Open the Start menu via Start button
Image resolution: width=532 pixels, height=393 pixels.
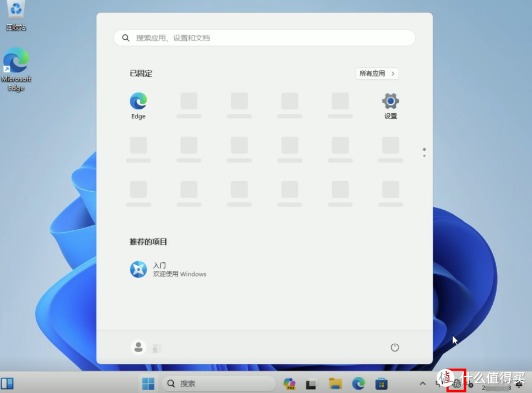(148, 383)
